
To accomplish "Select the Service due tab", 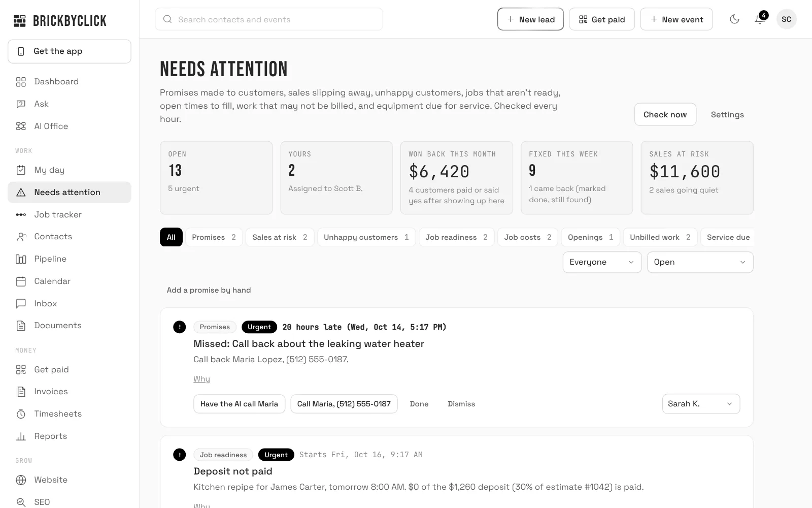I will pyautogui.click(x=728, y=237).
